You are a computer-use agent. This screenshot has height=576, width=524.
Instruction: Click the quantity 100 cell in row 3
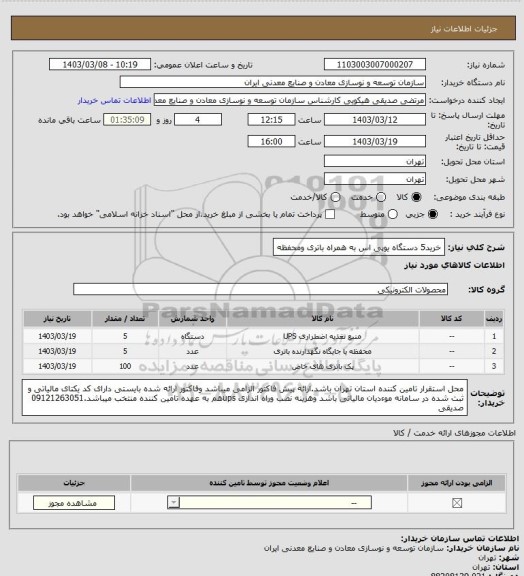pos(125,366)
